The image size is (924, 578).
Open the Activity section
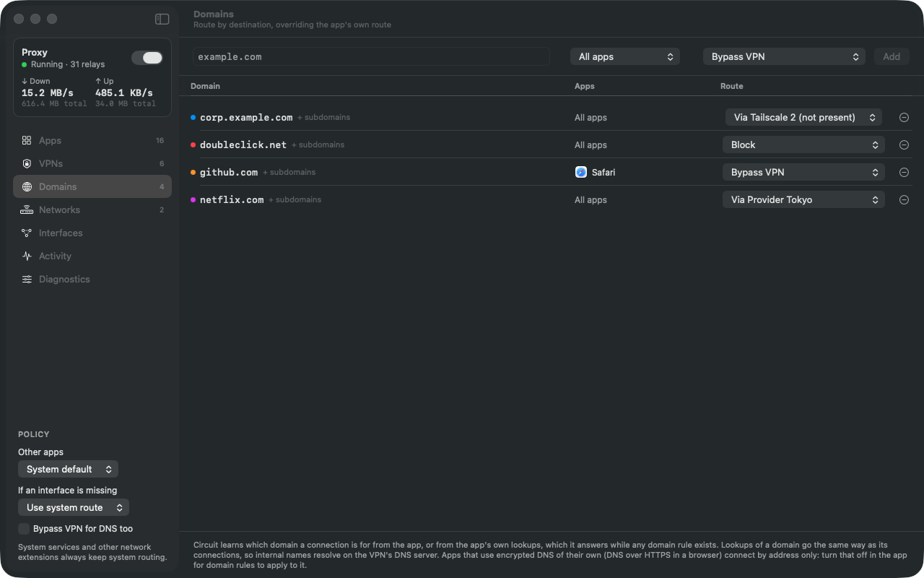pos(92,256)
